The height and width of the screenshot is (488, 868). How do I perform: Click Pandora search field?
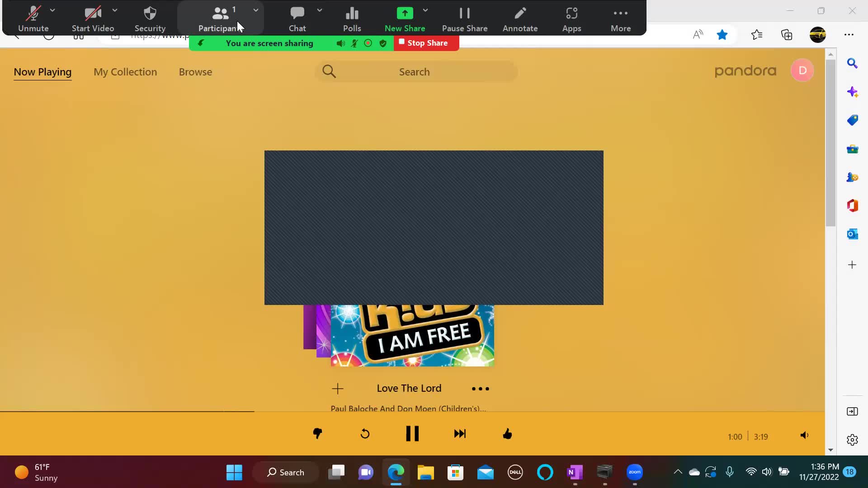point(416,71)
